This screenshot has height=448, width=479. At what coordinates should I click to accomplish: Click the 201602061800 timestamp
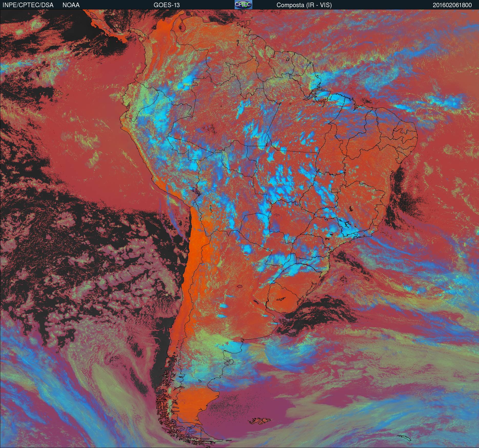452,5
